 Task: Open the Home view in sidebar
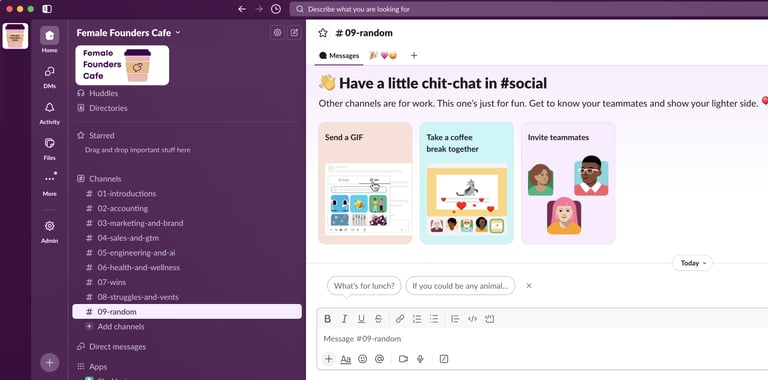pos(49,40)
